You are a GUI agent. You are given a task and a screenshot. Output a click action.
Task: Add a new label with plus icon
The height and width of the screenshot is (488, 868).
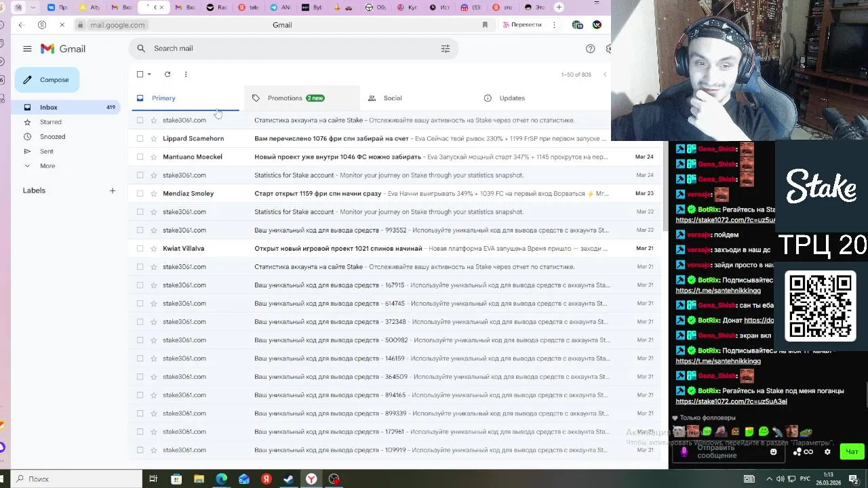(x=113, y=190)
